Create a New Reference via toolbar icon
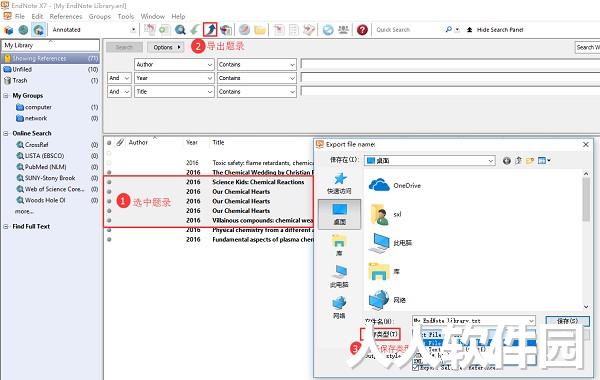The width and height of the screenshot is (600, 380). click(x=165, y=29)
